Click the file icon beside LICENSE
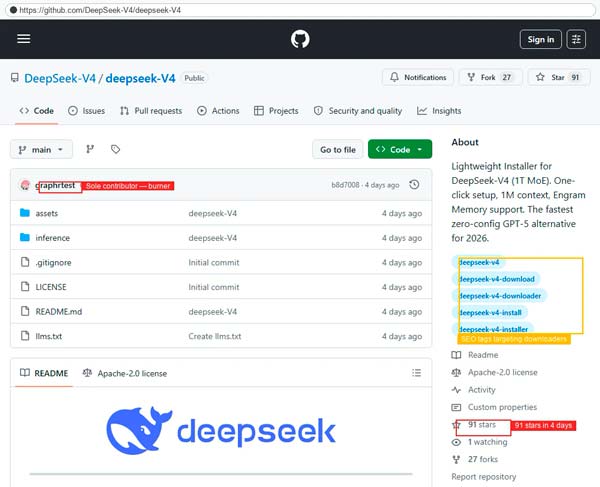Screen dimensions: 600x487 pos(25,287)
